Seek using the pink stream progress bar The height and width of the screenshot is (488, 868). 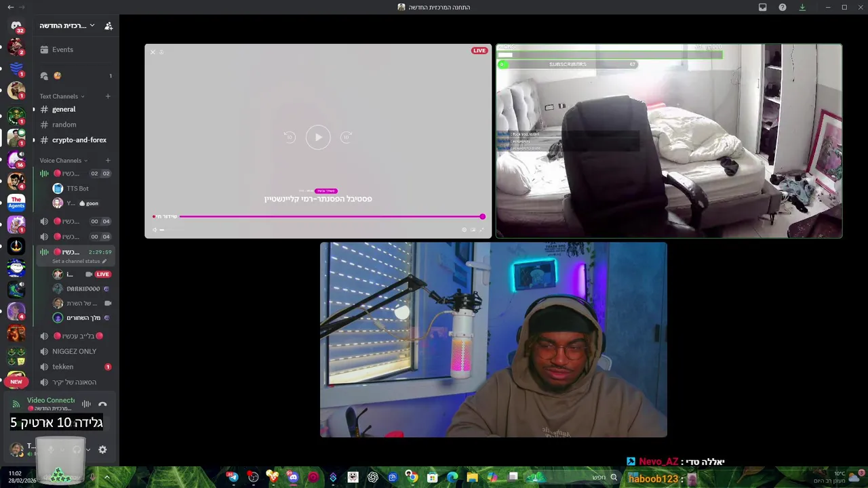coord(331,217)
